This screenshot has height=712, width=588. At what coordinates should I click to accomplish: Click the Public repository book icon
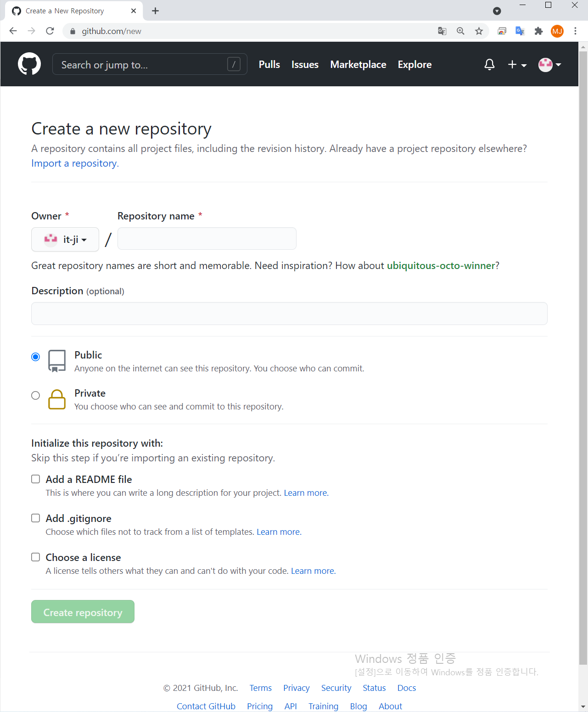[57, 361]
